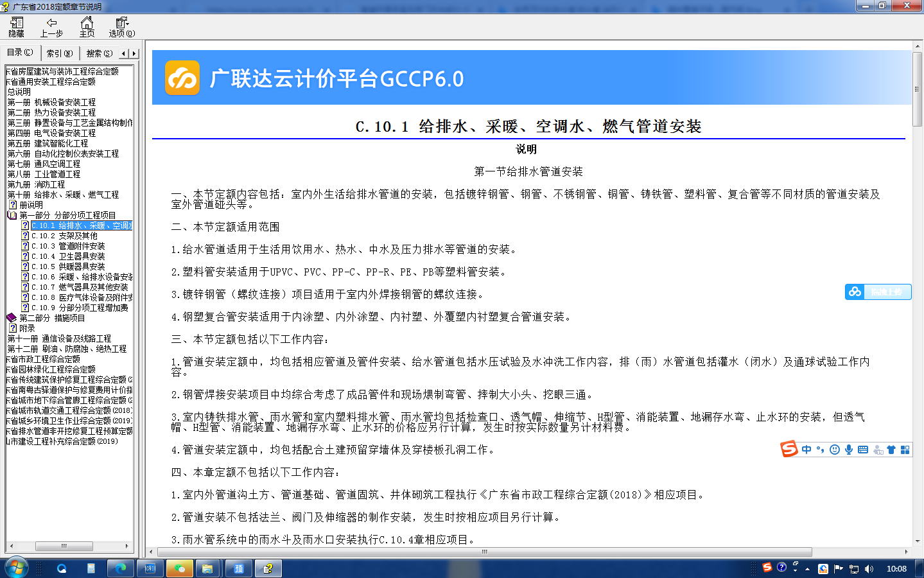The image size is (924, 578).
Task: Click the tab strip left arrow
Action: click(123, 53)
